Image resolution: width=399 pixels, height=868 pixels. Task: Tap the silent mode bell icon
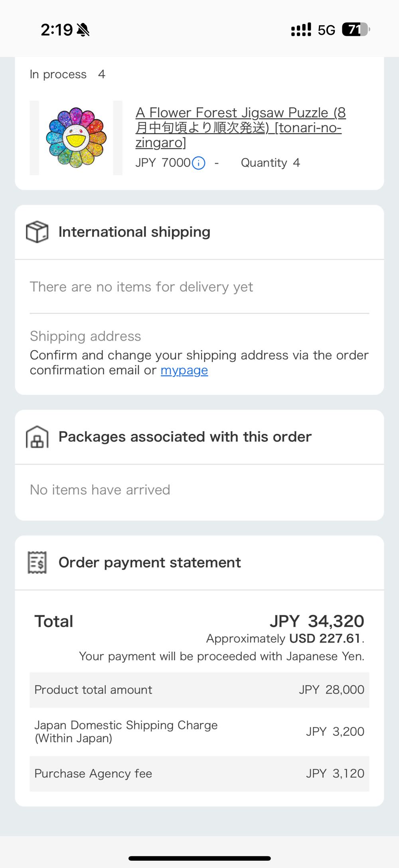[83, 30]
